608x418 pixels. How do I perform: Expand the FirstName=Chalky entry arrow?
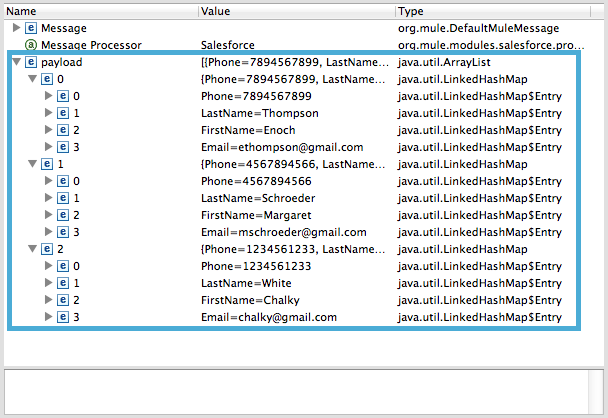(x=49, y=300)
